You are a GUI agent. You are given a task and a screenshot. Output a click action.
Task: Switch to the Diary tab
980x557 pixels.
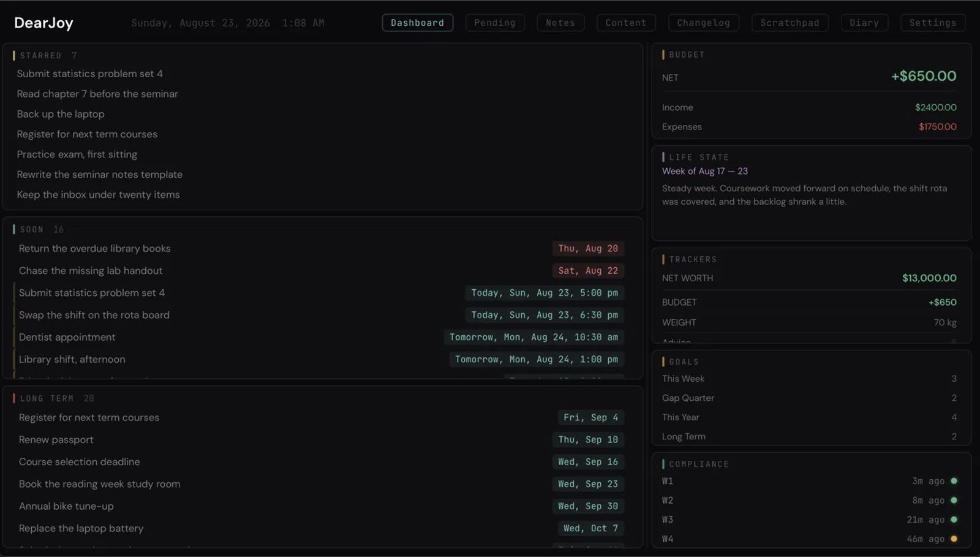(x=864, y=23)
